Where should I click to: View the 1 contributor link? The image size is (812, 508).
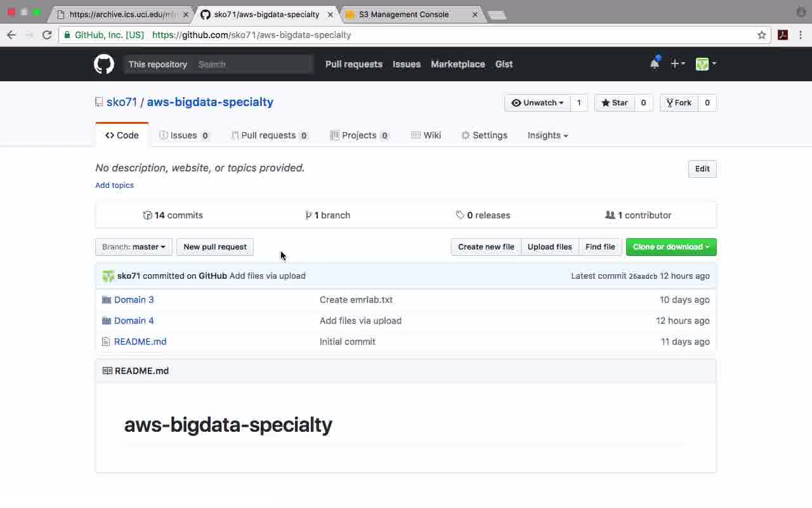click(x=638, y=215)
